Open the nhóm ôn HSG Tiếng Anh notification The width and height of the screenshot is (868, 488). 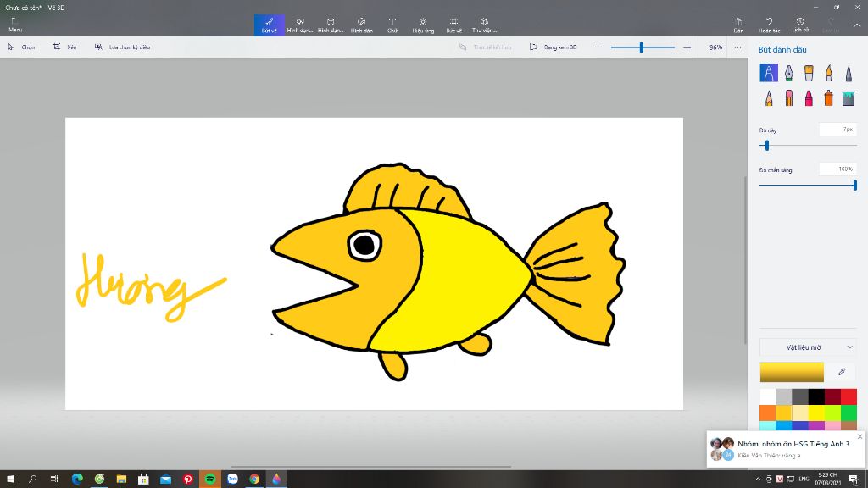click(787, 449)
